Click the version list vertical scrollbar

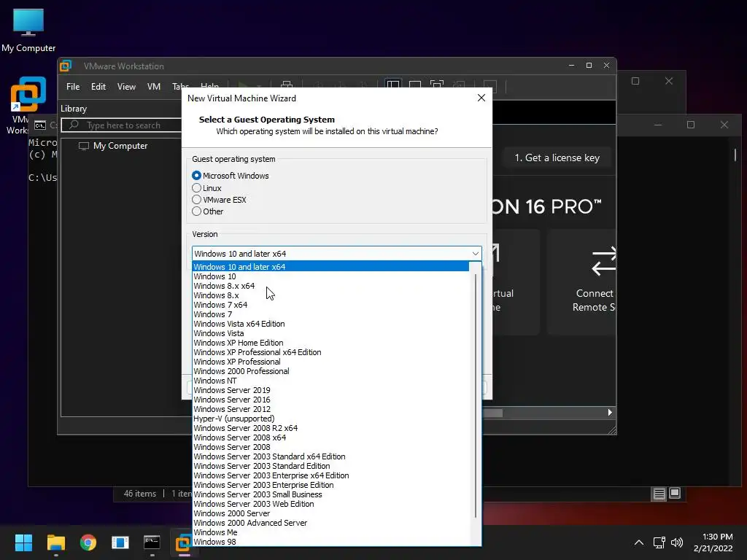pos(476,395)
